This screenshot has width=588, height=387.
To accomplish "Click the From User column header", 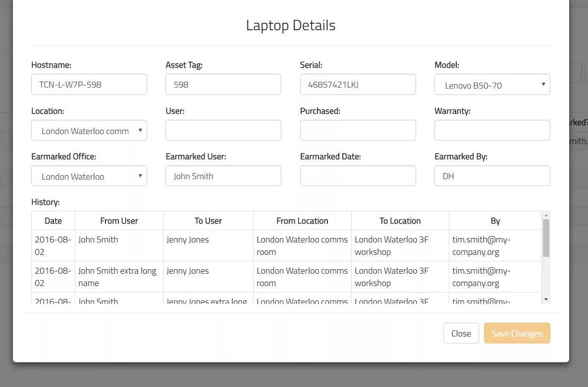I will coord(119,221).
